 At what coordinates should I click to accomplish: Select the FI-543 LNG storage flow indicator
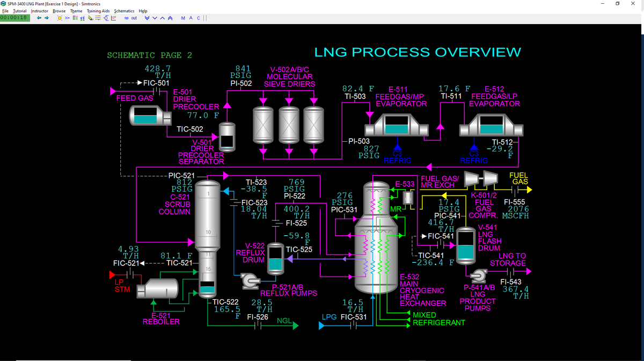[x=511, y=281]
